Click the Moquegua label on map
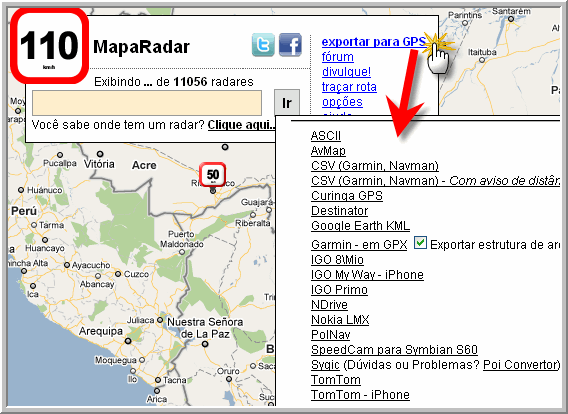Screen dimensions: 568x414 116,360
